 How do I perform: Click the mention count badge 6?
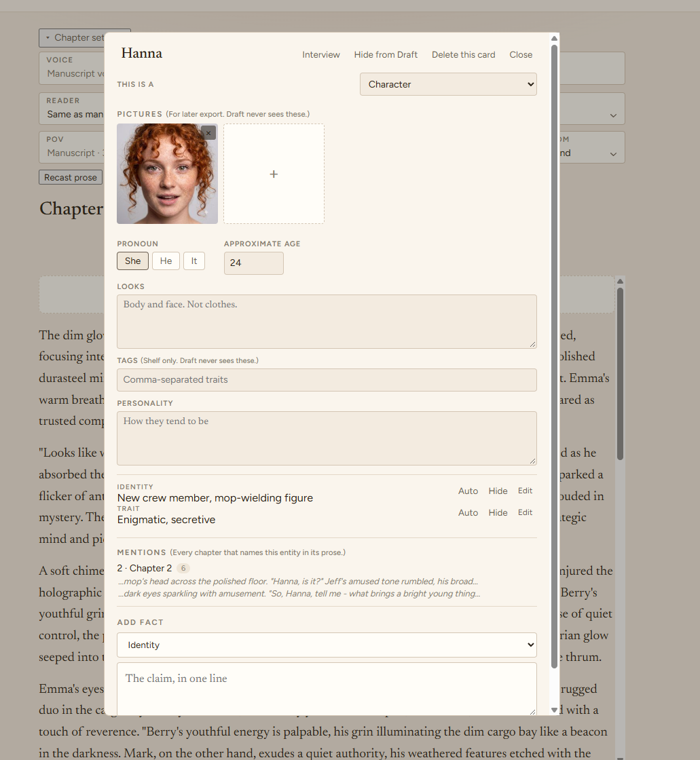[183, 568]
